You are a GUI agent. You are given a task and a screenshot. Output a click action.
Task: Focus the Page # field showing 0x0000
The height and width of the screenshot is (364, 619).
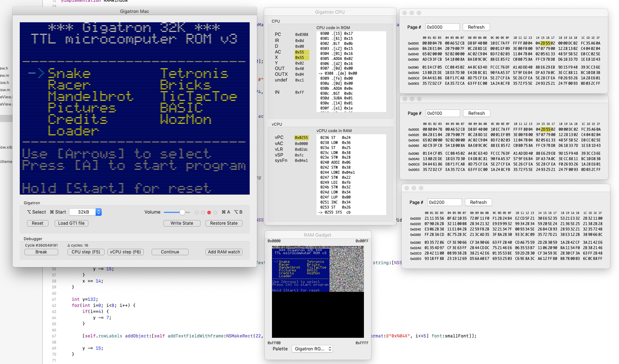pos(443,27)
